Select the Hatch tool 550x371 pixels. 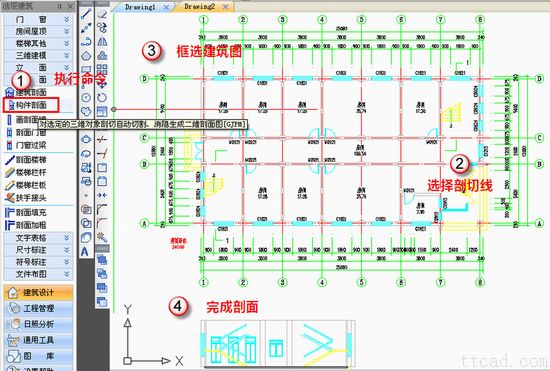point(86,209)
